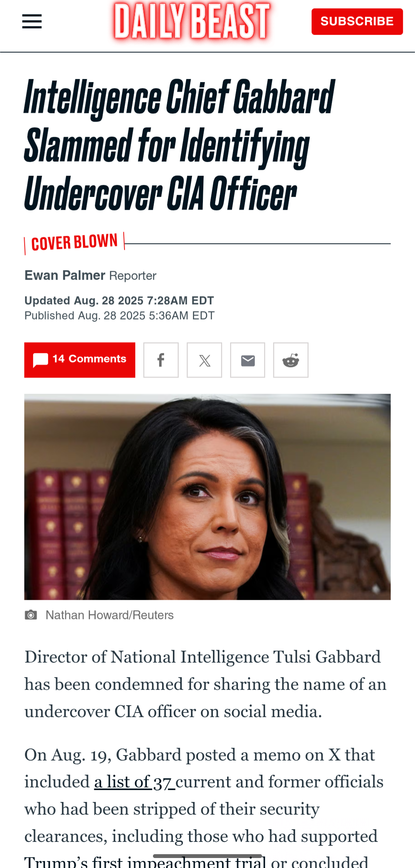Tap the bottom home indicator bar

tap(207, 856)
